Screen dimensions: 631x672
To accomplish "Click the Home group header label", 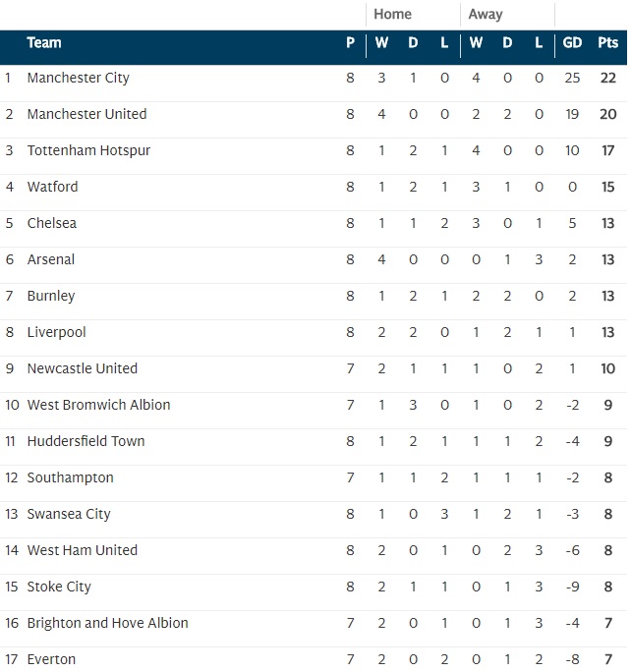I will (x=393, y=15).
